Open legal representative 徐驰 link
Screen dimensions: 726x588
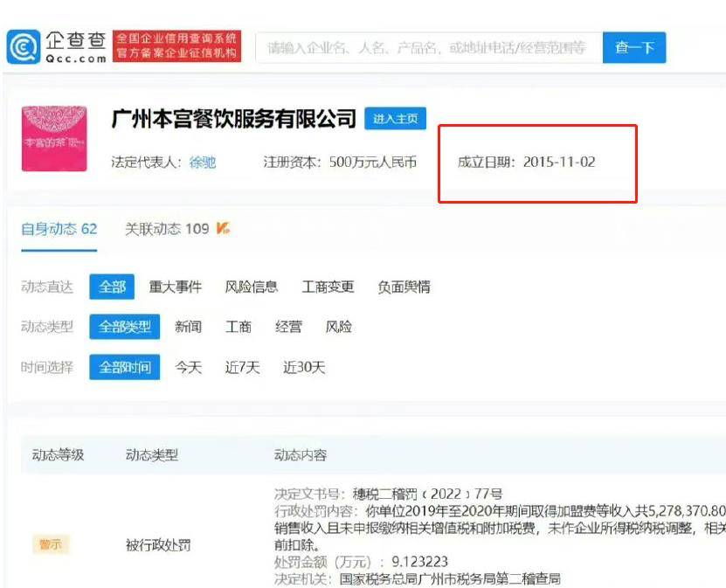point(203,163)
